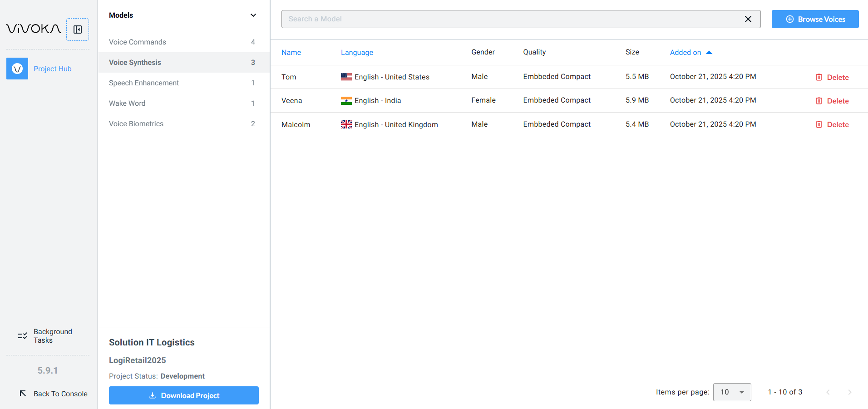Open the Items per page dropdown
This screenshot has height=409, width=868.
pyautogui.click(x=732, y=392)
